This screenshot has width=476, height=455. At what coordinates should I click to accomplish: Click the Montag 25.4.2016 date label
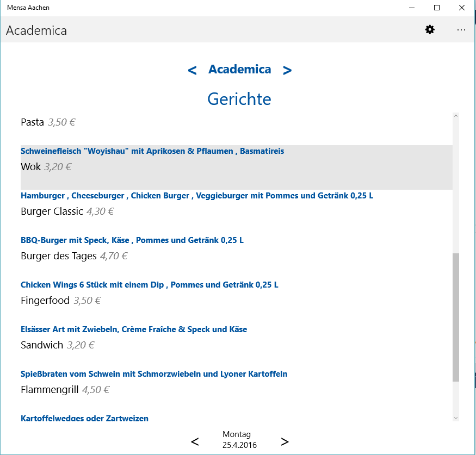point(239,439)
